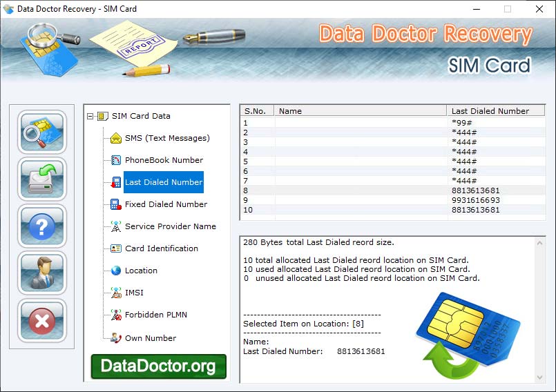Select row 3 in the dialed list
The image size is (556, 392).
(x=392, y=142)
